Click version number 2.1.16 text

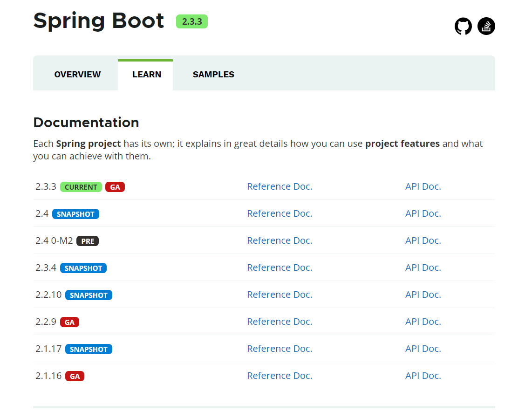(48, 376)
